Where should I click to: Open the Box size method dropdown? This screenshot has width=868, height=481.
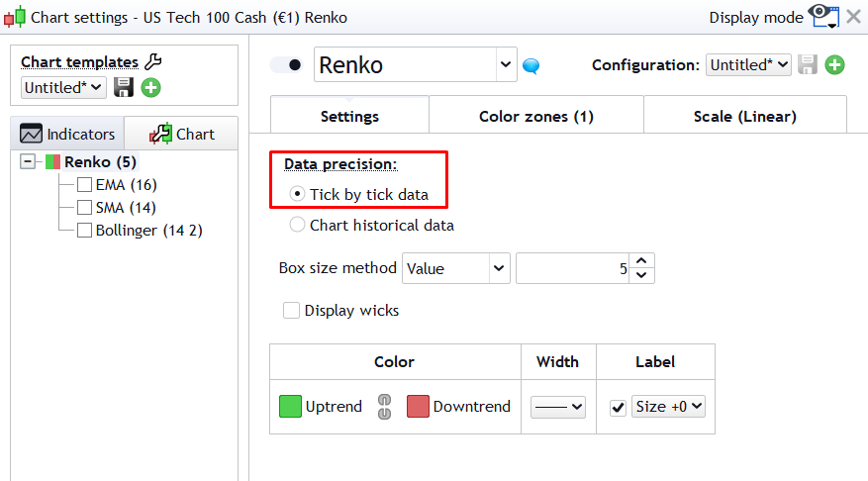(455, 268)
